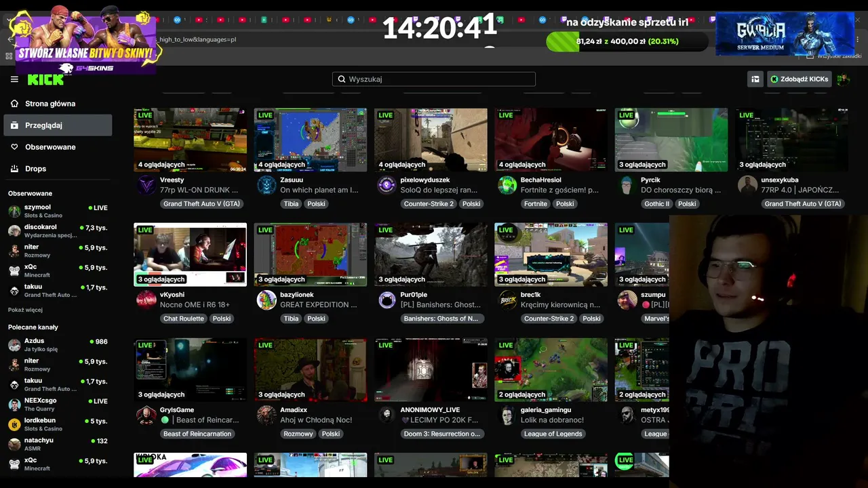Click szymool's avatar in the sidebar

click(x=14, y=211)
